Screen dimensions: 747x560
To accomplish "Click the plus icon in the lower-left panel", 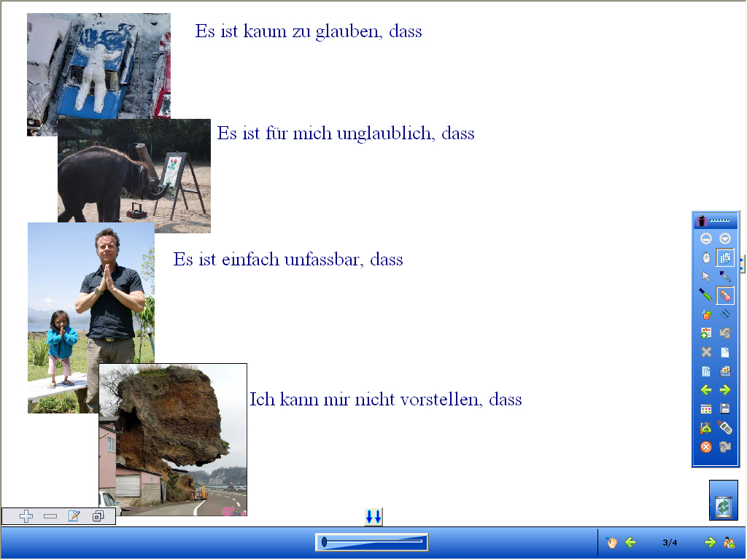I will (x=26, y=516).
